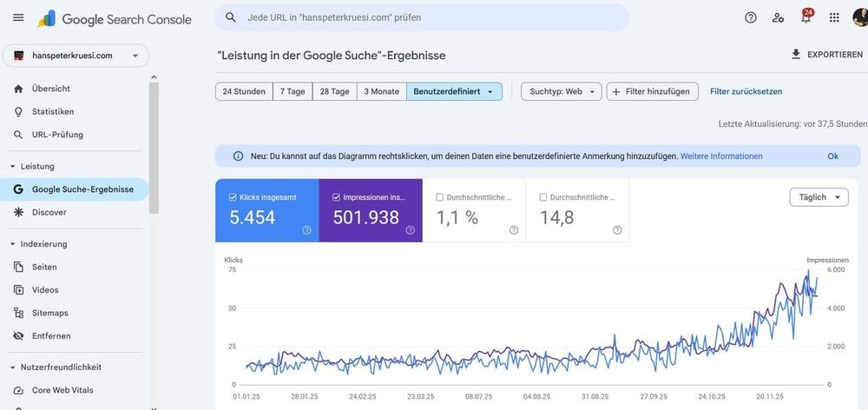Click Filter hinzufügen button
Viewport: 868px width, 410px height.
(652, 91)
